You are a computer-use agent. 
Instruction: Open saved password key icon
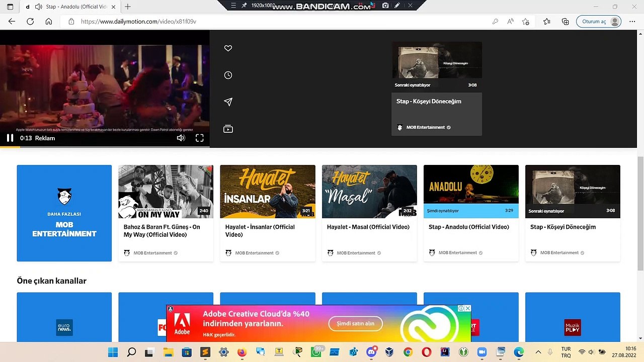coord(496,22)
